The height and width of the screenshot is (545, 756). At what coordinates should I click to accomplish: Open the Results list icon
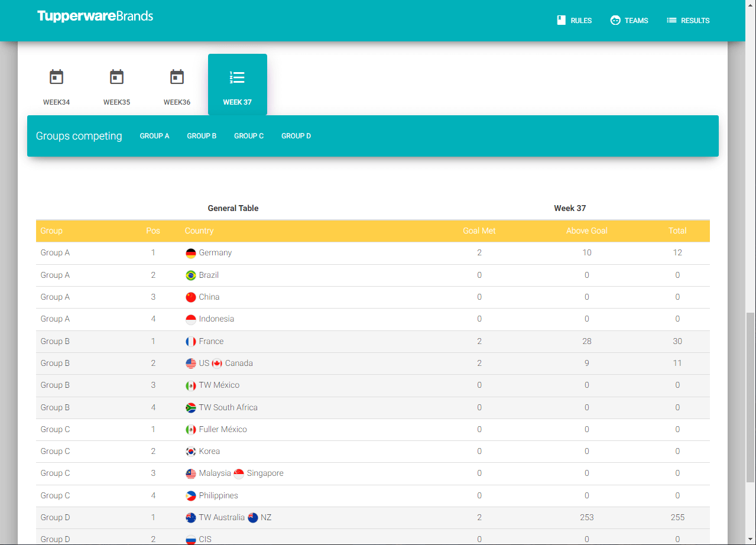[671, 20]
